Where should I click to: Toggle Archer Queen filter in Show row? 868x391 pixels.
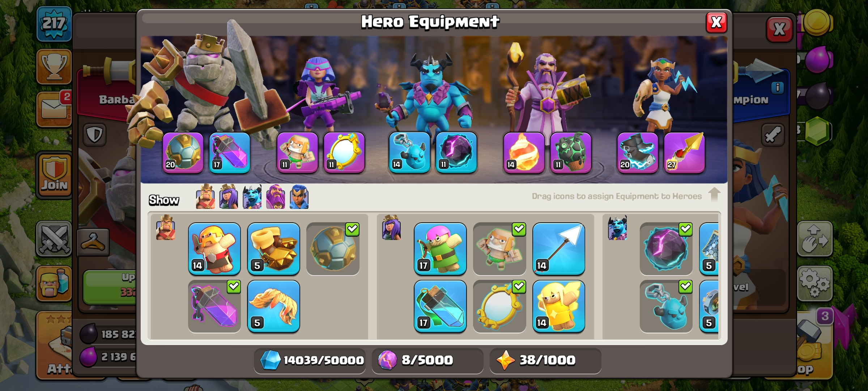tap(229, 197)
